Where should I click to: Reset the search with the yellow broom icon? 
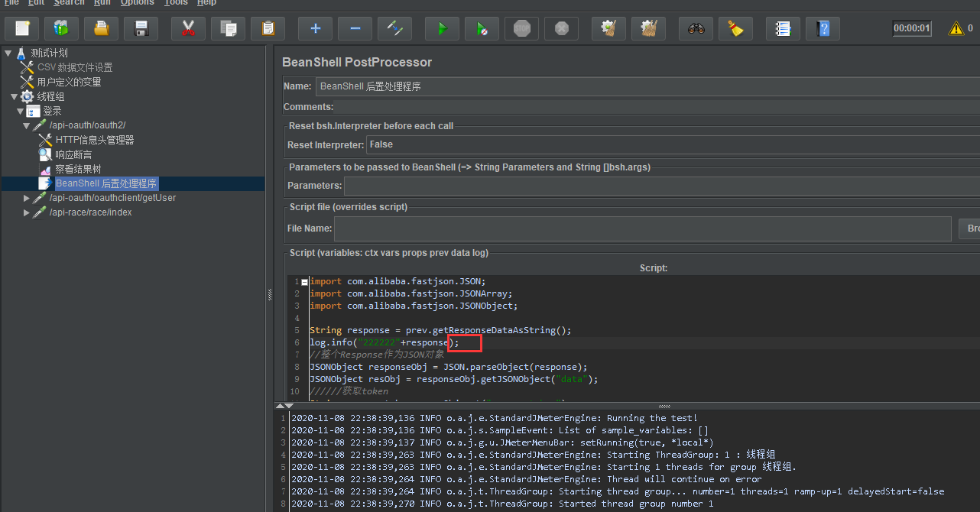(735, 29)
